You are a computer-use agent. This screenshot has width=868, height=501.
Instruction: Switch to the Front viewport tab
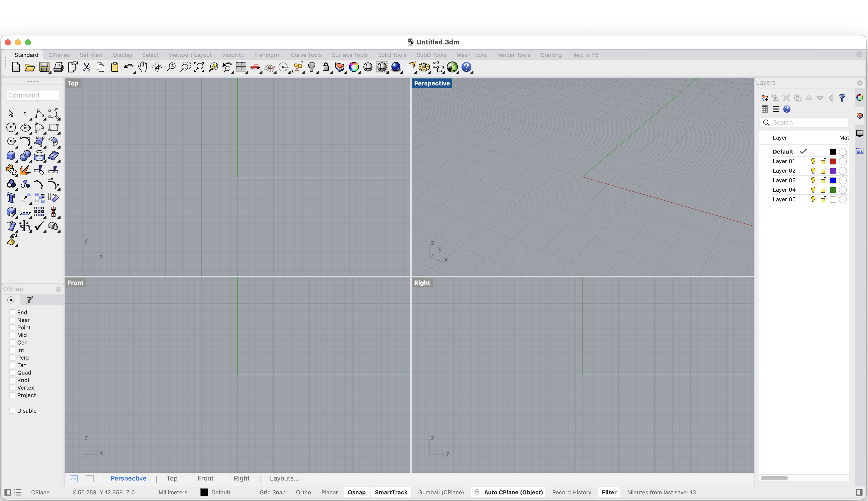point(205,478)
